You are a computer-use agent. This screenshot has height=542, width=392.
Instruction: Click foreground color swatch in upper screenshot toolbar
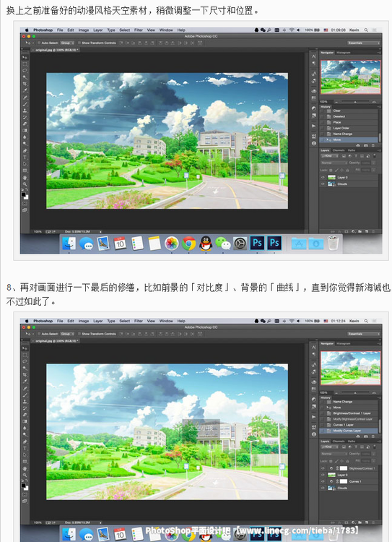click(x=24, y=194)
